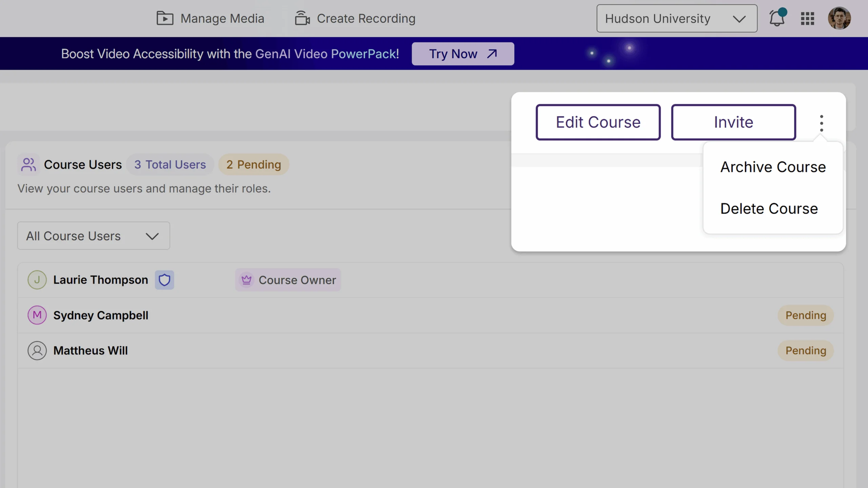This screenshot has width=868, height=488.
Task: Click Sydney Campbell's avatar circle
Action: click(37, 315)
